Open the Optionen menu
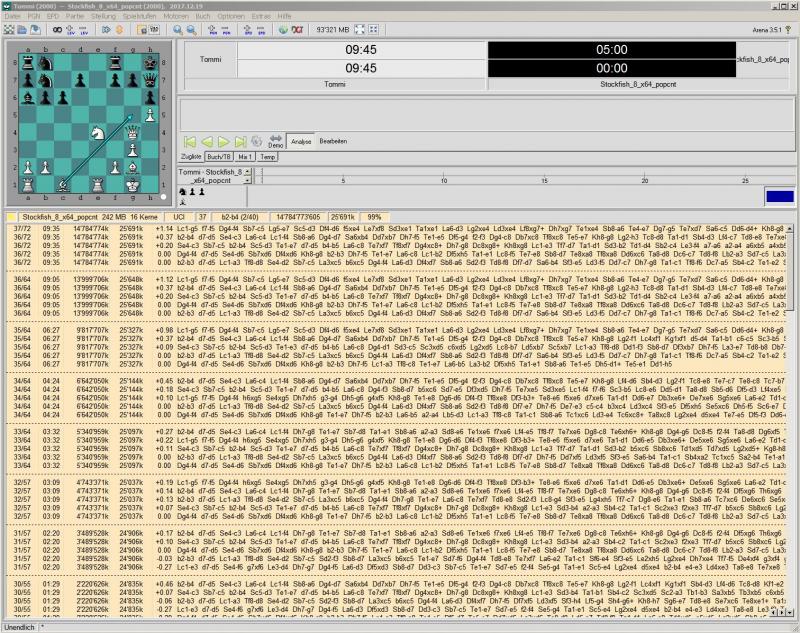 pos(231,17)
